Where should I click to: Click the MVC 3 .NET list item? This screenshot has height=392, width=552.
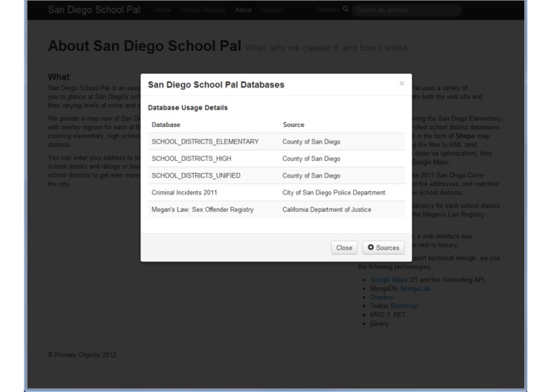pyautogui.click(x=388, y=315)
